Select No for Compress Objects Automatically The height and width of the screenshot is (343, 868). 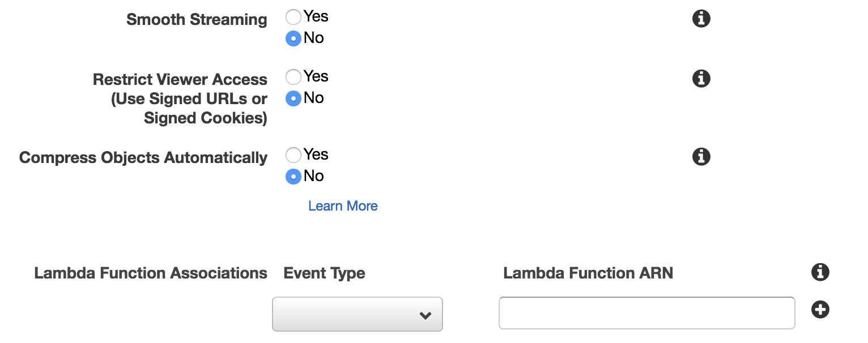[x=293, y=177]
